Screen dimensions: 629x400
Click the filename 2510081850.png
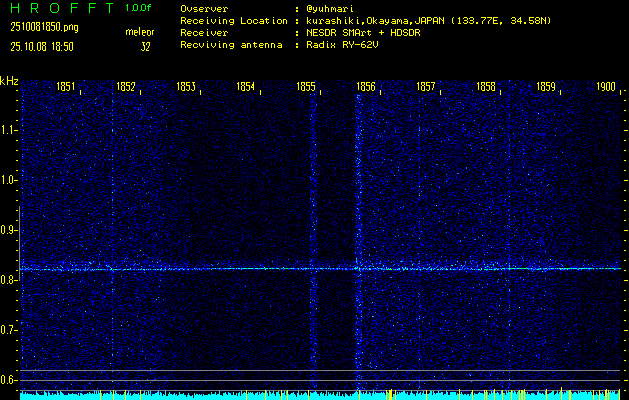45,27
